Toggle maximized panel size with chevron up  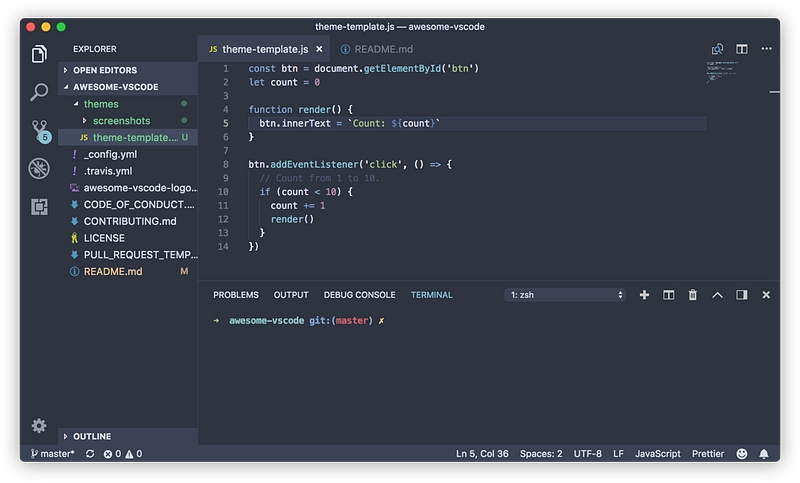[717, 295]
